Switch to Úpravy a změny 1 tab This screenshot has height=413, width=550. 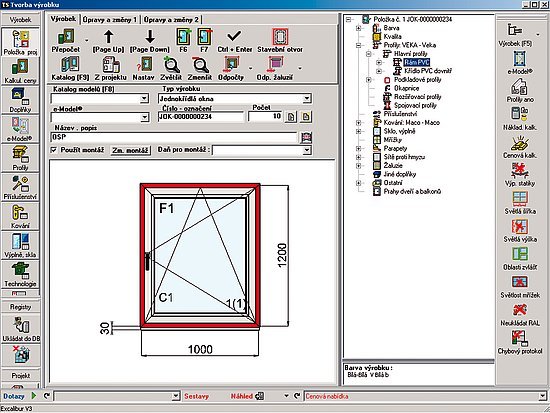(x=110, y=20)
